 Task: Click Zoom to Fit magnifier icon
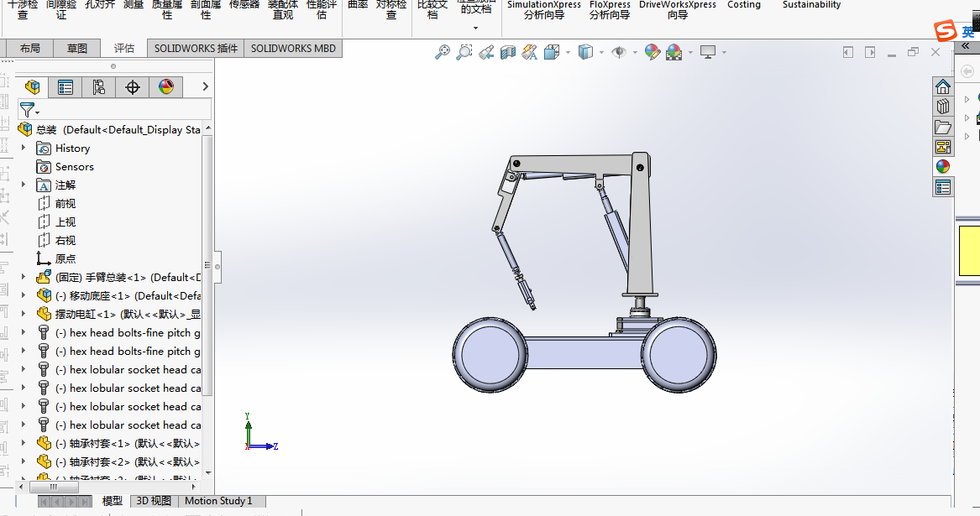pyautogui.click(x=443, y=53)
